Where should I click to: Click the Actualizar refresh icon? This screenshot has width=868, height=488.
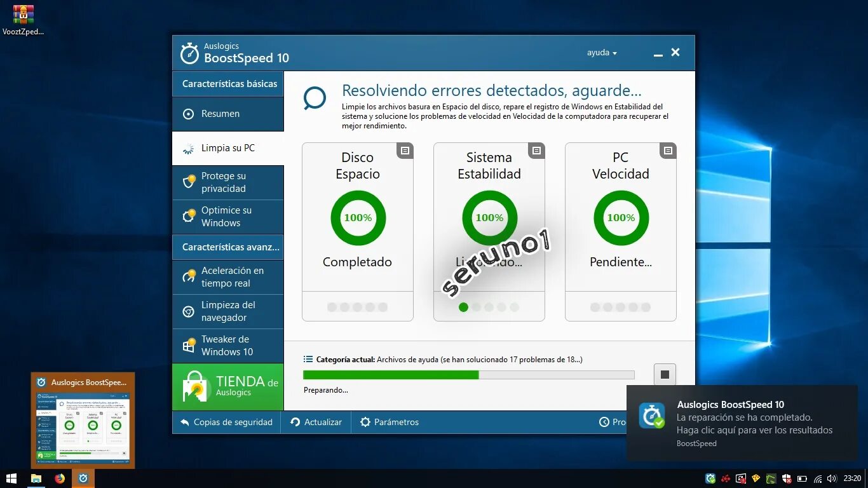pos(295,422)
